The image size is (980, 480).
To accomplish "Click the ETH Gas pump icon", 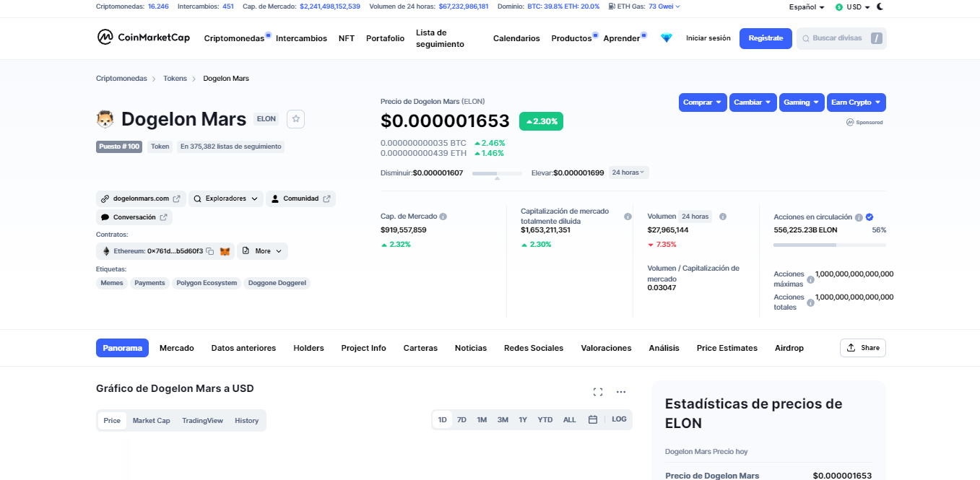I will coord(612,6).
